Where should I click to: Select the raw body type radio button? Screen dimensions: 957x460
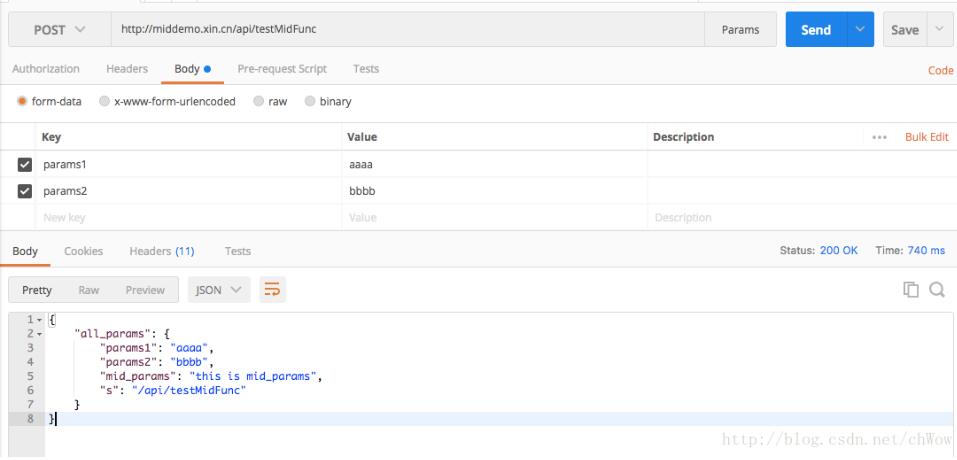pos(259,102)
